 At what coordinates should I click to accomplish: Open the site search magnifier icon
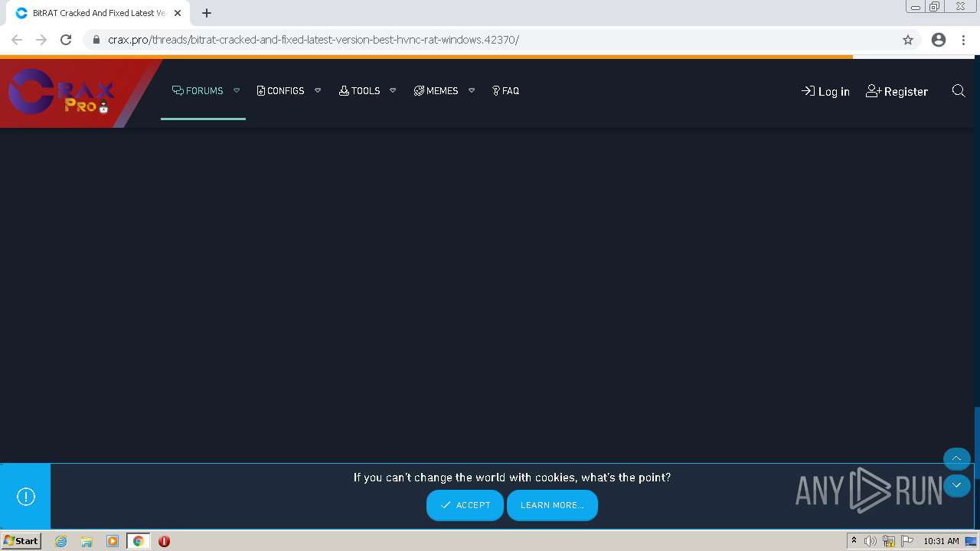coord(959,91)
